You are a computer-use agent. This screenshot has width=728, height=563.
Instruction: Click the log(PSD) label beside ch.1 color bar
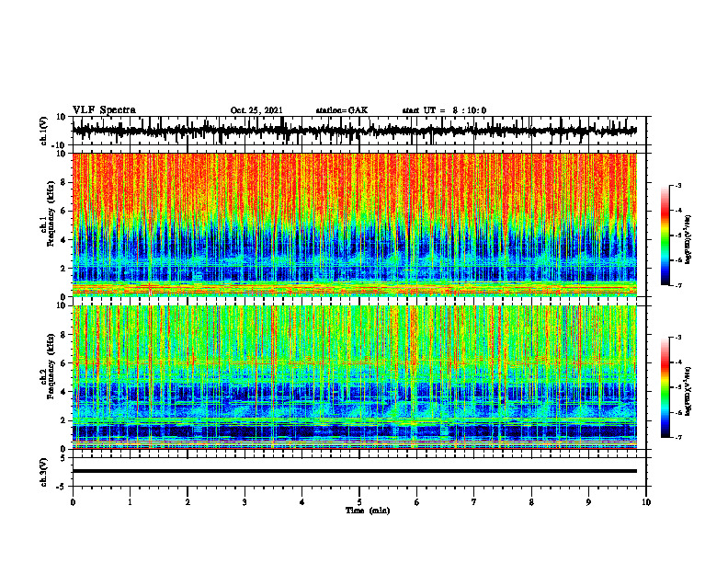688,240
